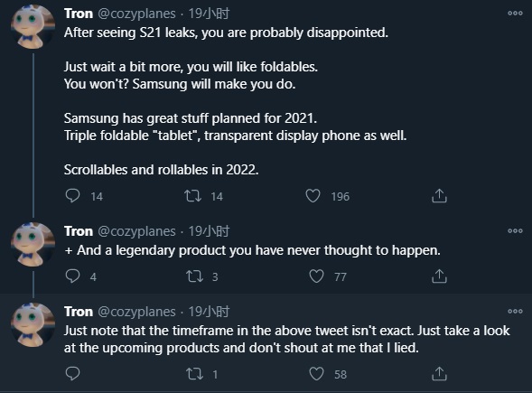Like the tweet with 58 likes
This screenshot has height=393, width=532.
pos(316,374)
